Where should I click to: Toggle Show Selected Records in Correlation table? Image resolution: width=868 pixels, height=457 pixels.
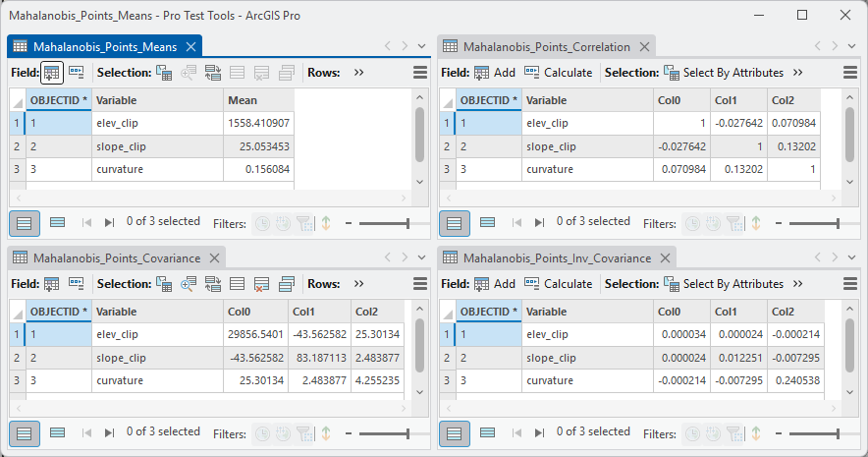coord(488,223)
